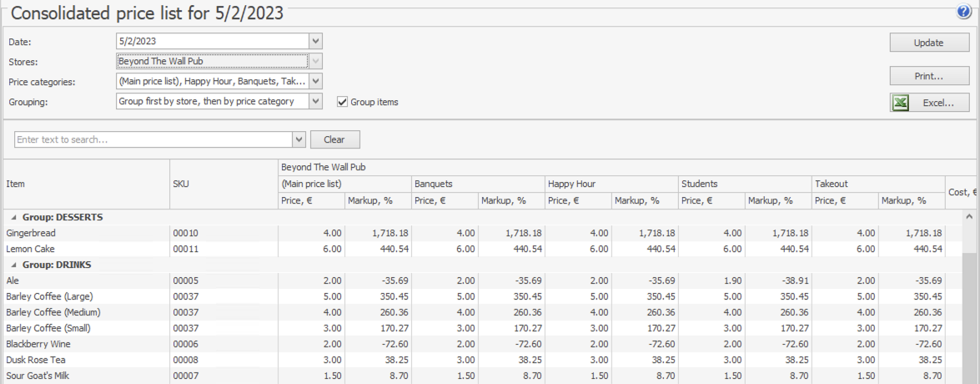Toggle the Group items checkbox

pos(343,102)
